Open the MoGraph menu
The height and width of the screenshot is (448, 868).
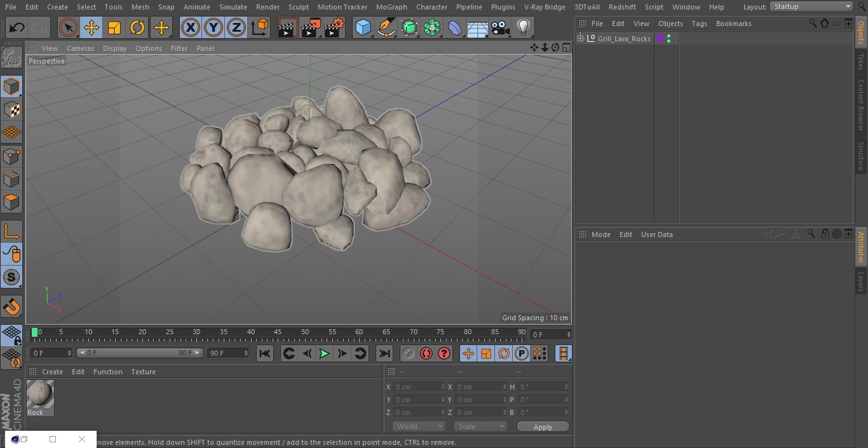391,7
